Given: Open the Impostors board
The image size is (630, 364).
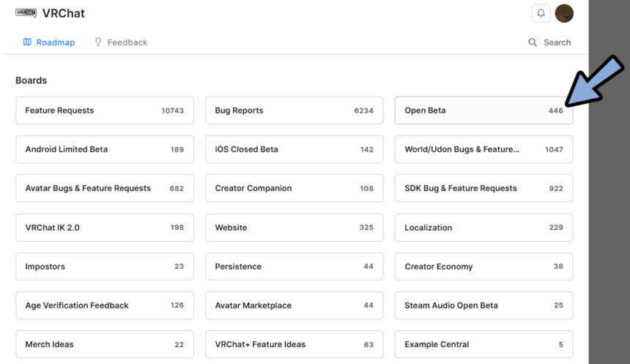Looking at the screenshot, I should (x=105, y=267).
